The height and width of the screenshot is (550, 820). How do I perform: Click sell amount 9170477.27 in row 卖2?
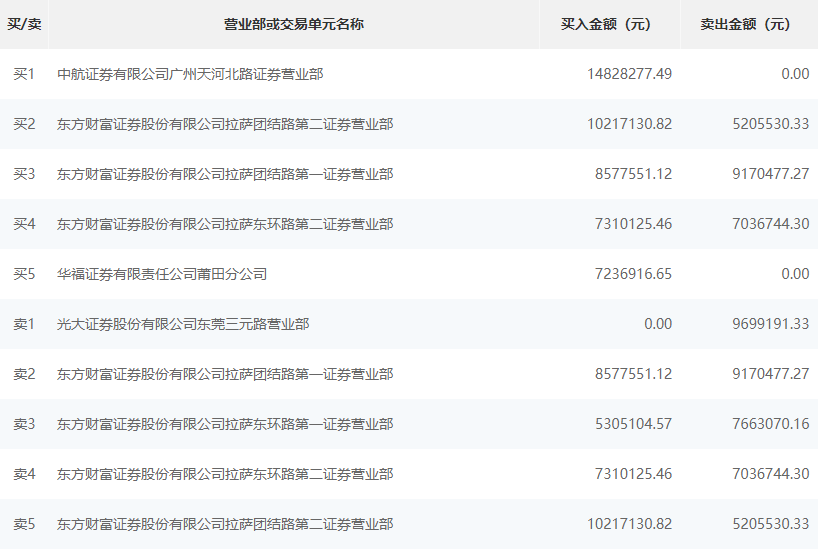coord(771,374)
